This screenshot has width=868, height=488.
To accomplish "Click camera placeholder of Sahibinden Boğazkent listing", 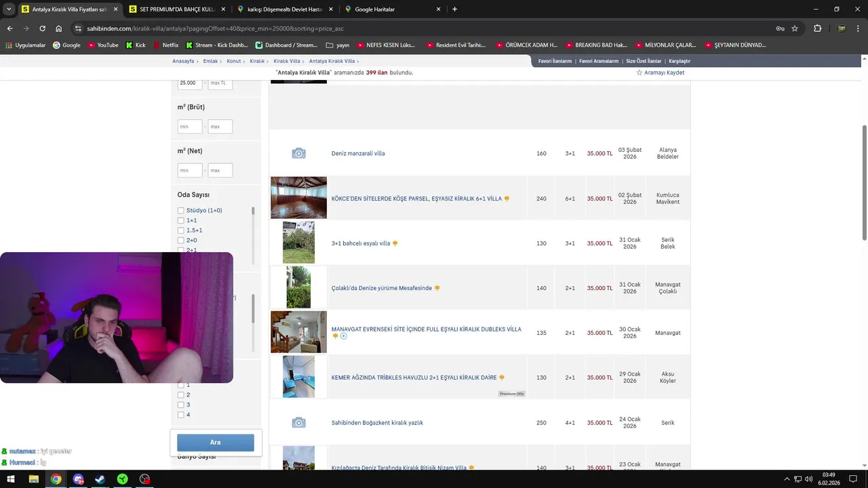I will click(298, 422).
